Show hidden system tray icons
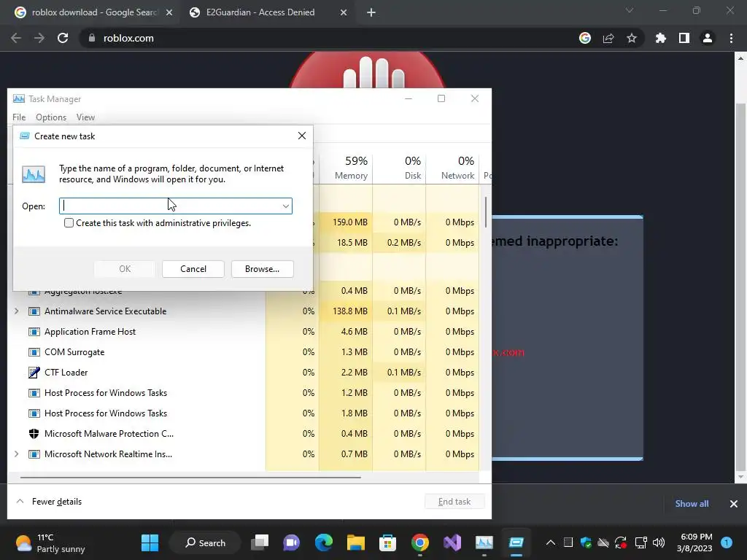 [x=550, y=542]
